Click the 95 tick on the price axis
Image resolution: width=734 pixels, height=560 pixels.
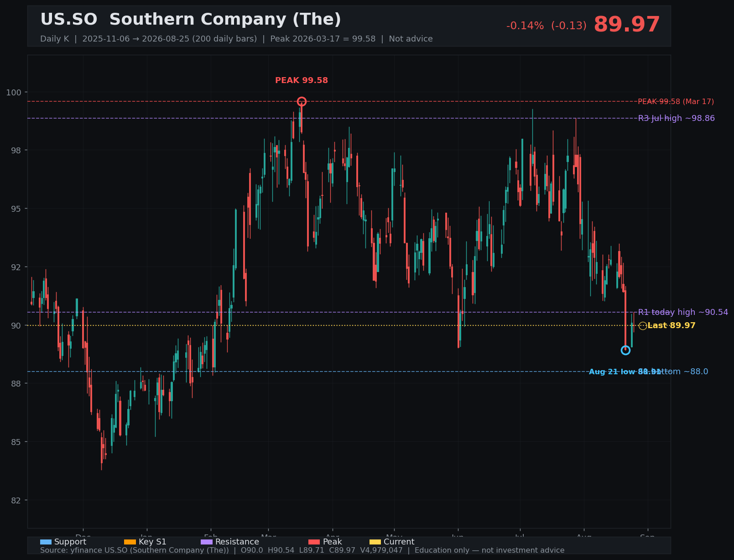tap(16, 209)
